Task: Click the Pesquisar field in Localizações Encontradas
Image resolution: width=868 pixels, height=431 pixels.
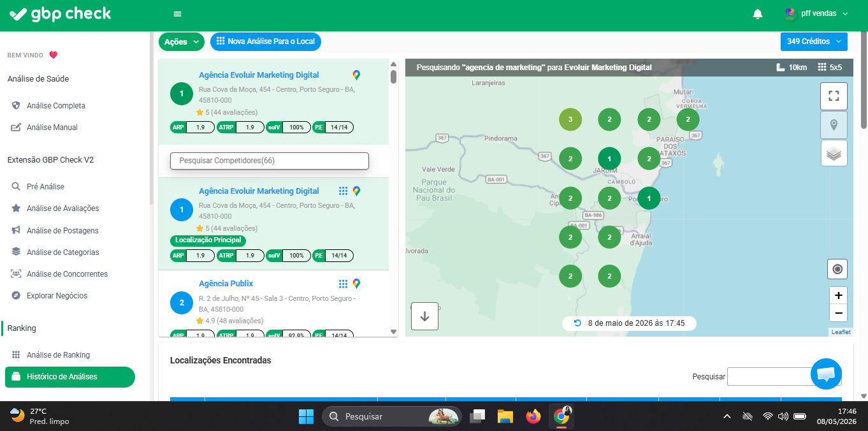Action: tap(785, 377)
